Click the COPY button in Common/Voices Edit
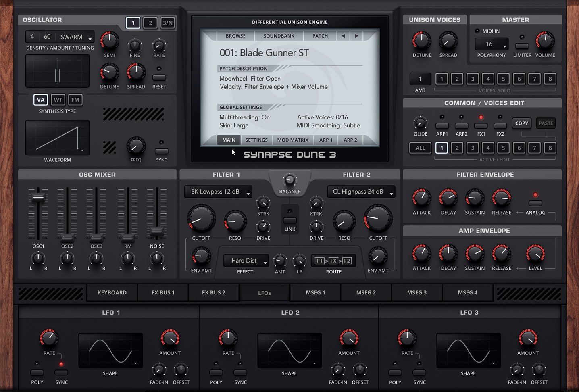 pyautogui.click(x=521, y=123)
